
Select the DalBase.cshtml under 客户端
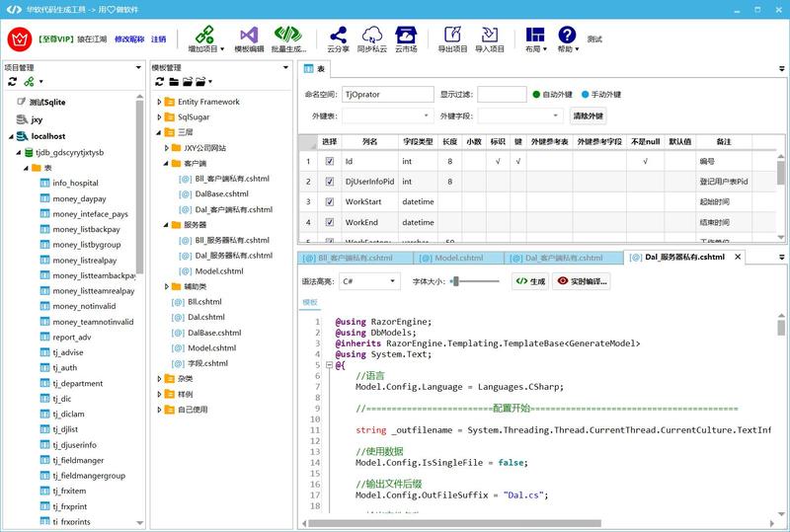coord(221,194)
